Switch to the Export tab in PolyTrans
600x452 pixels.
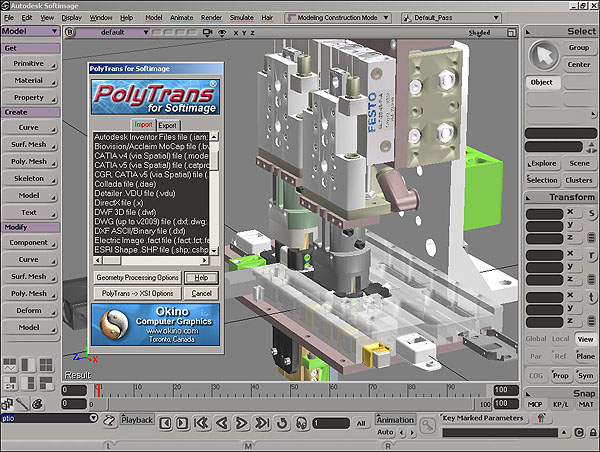168,125
